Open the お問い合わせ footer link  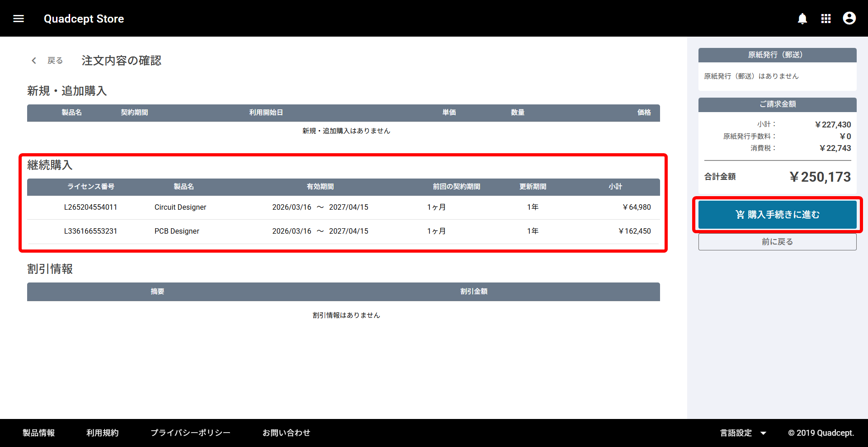286,433
